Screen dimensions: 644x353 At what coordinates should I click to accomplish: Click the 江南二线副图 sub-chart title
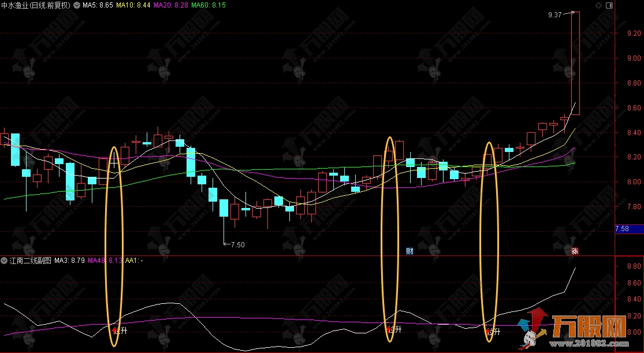[30, 261]
